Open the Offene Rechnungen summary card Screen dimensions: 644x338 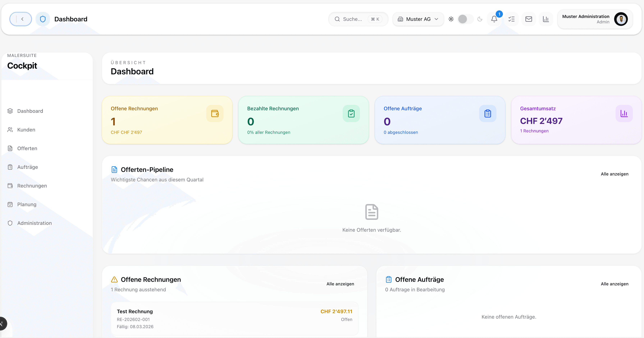(167, 120)
